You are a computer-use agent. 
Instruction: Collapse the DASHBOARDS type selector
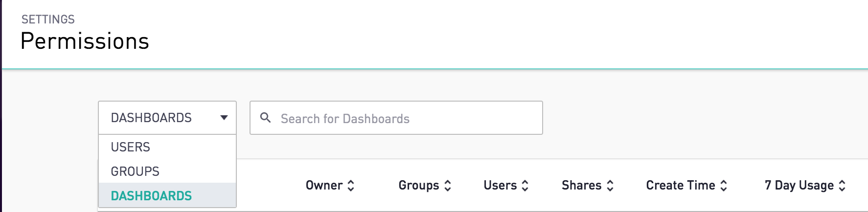[x=167, y=118]
